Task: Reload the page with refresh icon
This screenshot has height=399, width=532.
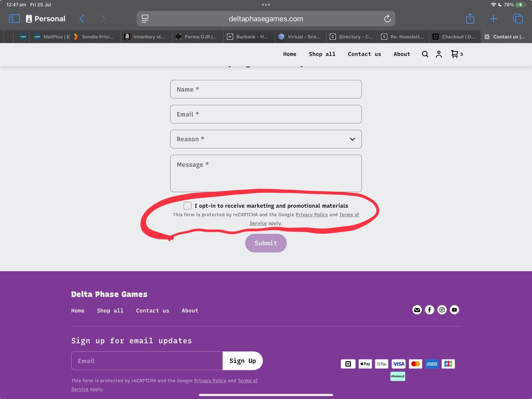Action: click(x=387, y=19)
